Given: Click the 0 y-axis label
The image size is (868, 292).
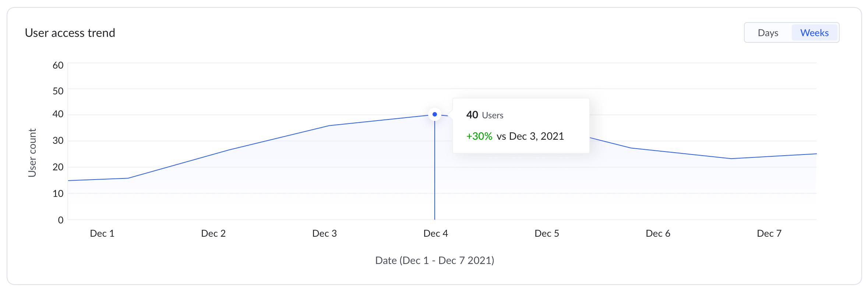Looking at the screenshot, I should click(x=60, y=220).
